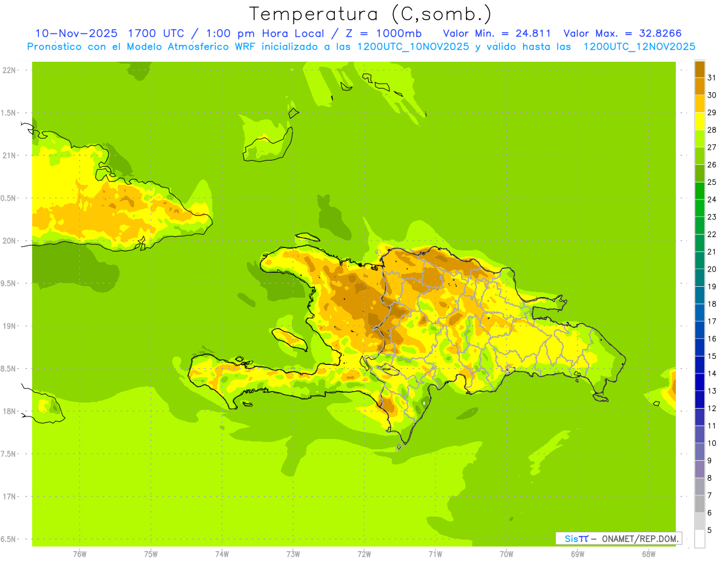The width and height of the screenshot is (728, 562).
Task: Click "1200UTC_12NOV2025" valid-until text
Action: click(639, 47)
